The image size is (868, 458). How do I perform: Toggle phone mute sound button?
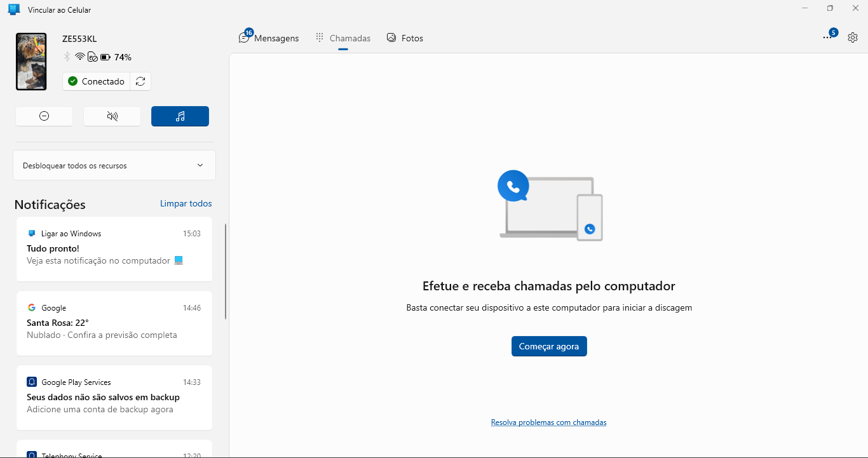[x=112, y=116]
